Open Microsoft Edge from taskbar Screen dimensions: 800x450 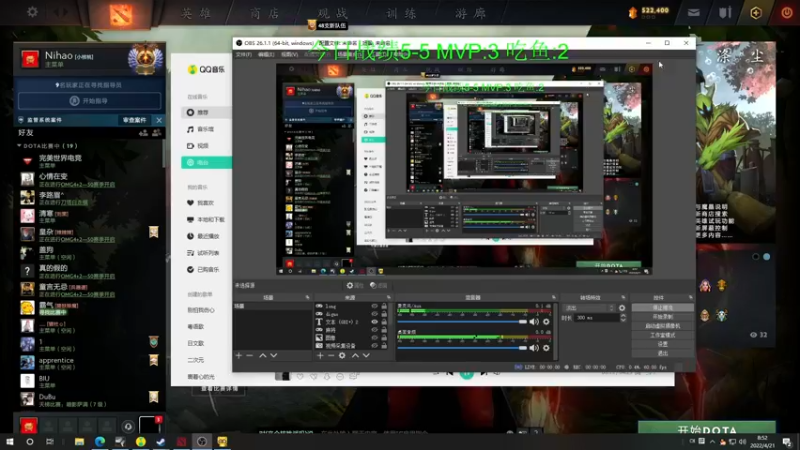[99, 441]
